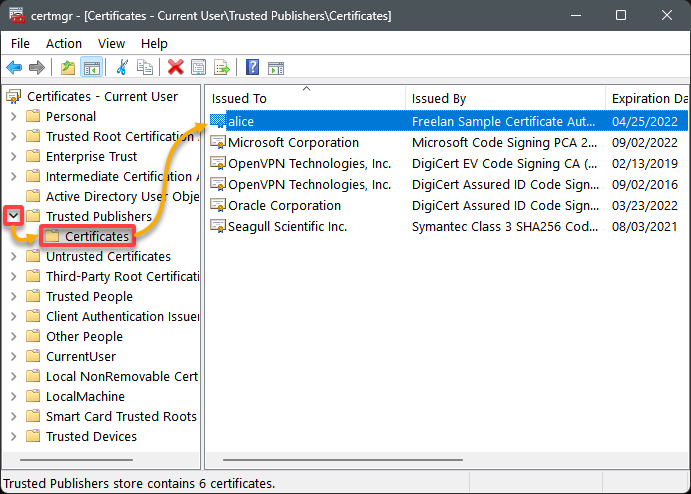The image size is (691, 494).
Task: Open the View menu
Action: [x=111, y=44]
